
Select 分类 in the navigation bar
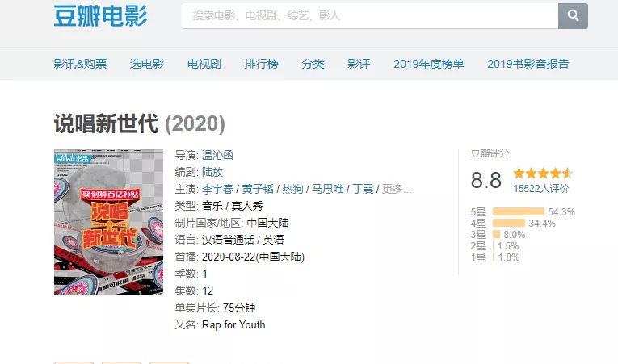tap(313, 64)
